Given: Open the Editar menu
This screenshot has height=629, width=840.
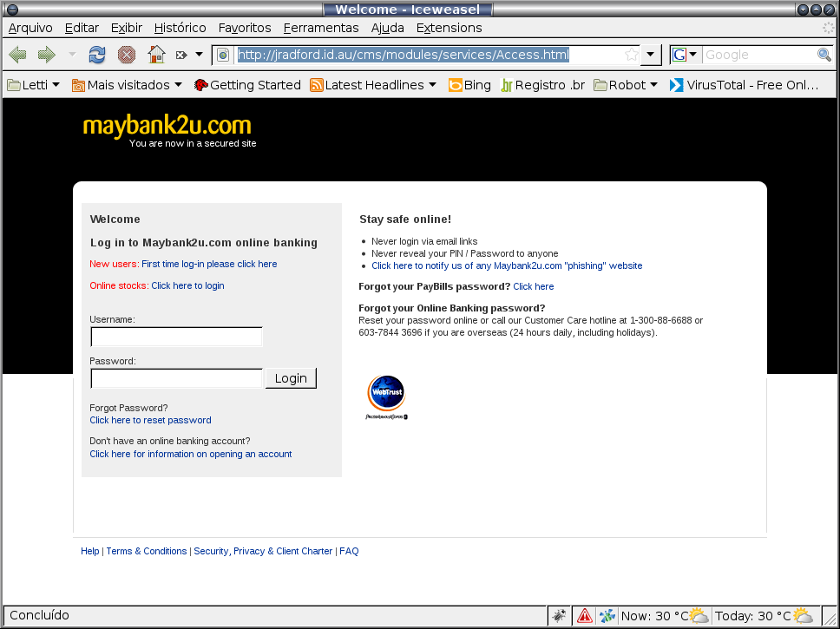Looking at the screenshot, I should point(82,28).
